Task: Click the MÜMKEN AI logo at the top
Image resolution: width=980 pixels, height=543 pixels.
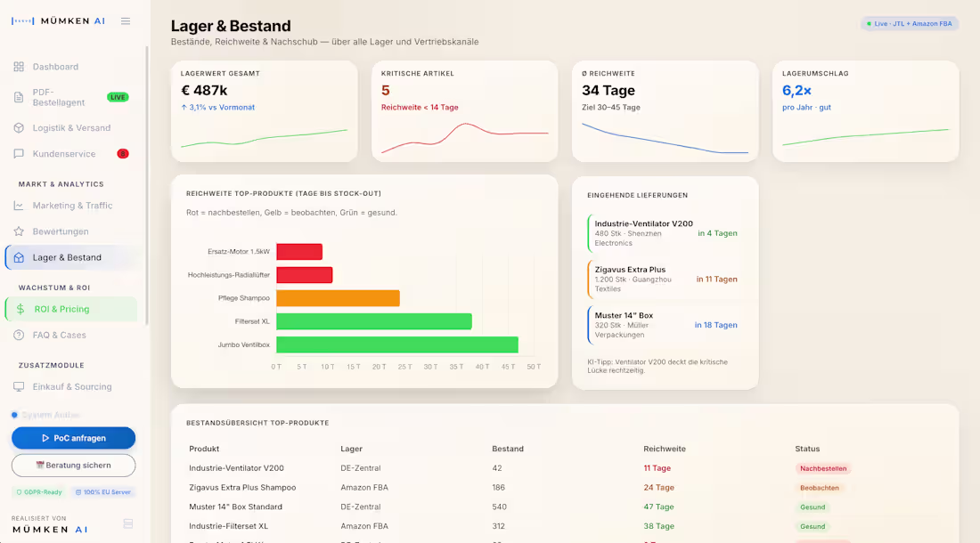Action: [58, 21]
